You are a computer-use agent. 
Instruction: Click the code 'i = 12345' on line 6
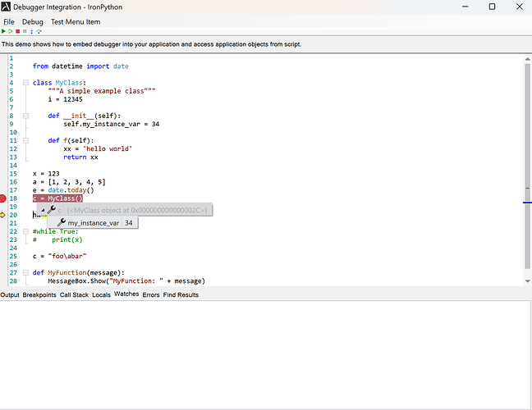point(65,99)
